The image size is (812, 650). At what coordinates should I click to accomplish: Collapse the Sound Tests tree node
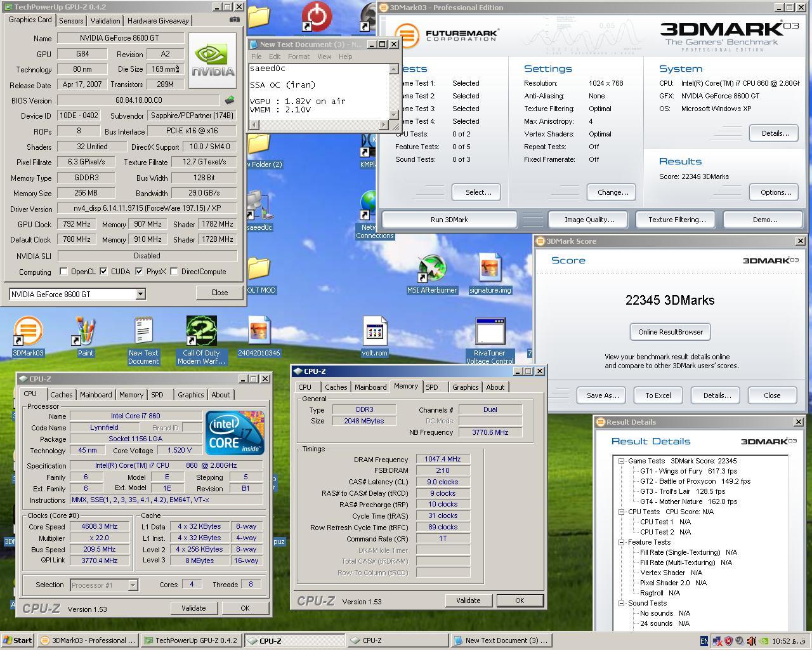pyautogui.click(x=622, y=603)
